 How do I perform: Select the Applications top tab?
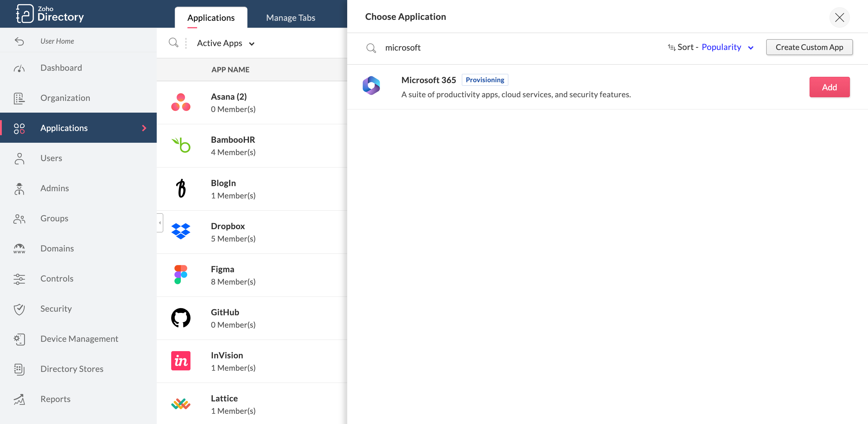pos(211,17)
